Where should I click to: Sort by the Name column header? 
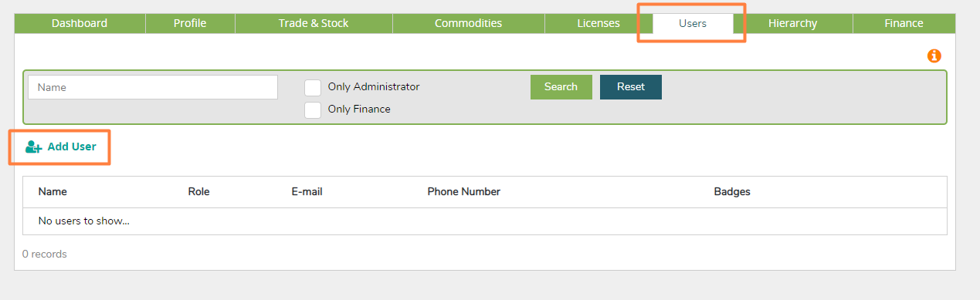click(53, 191)
